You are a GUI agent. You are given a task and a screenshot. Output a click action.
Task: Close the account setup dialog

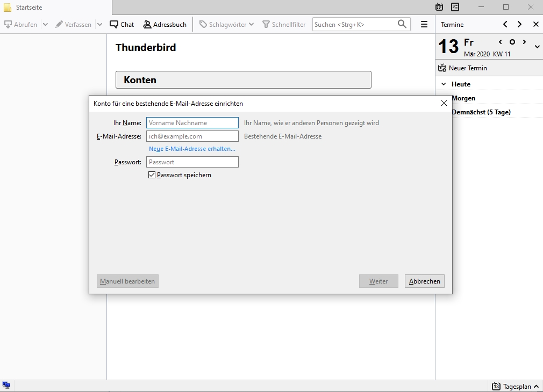click(x=444, y=103)
